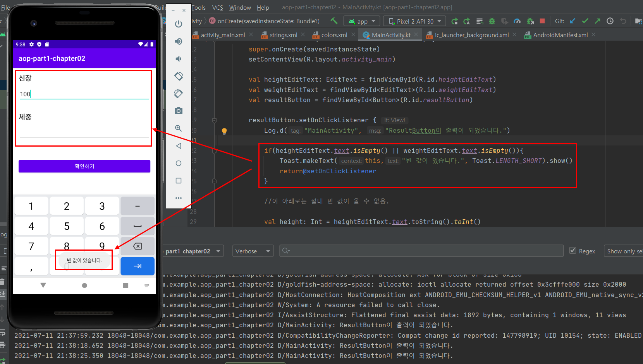Screen dimensions: 643x364
Task: Click the Run with Coverage icon
Action: [x=504, y=21]
